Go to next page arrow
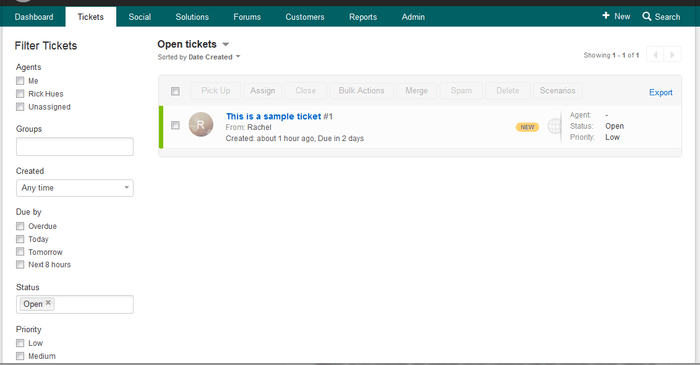The height and width of the screenshot is (365, 700). (672, 55)
